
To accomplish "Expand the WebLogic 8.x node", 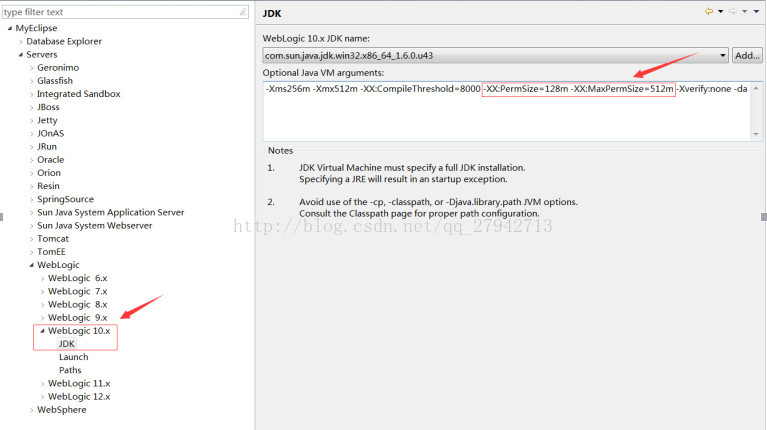I will click(x=42, y=305).
